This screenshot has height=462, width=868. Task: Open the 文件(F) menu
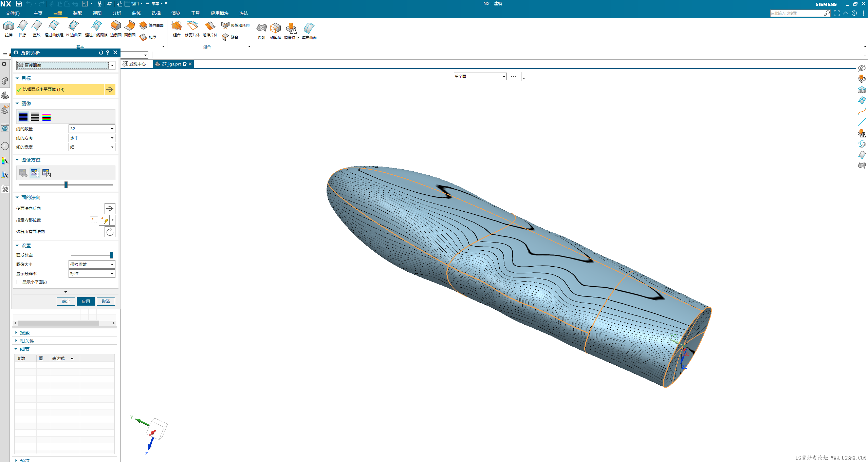pos(13,13)
